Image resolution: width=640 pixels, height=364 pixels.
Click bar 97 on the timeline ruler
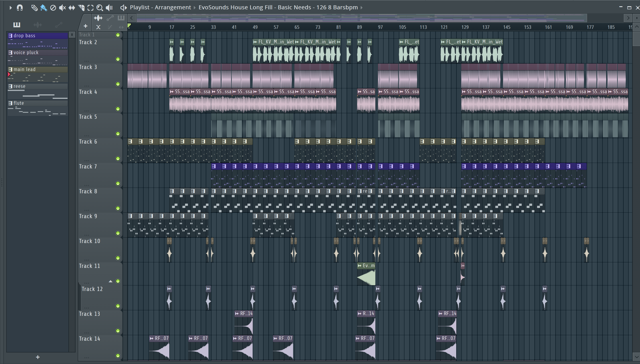(380, 27)
